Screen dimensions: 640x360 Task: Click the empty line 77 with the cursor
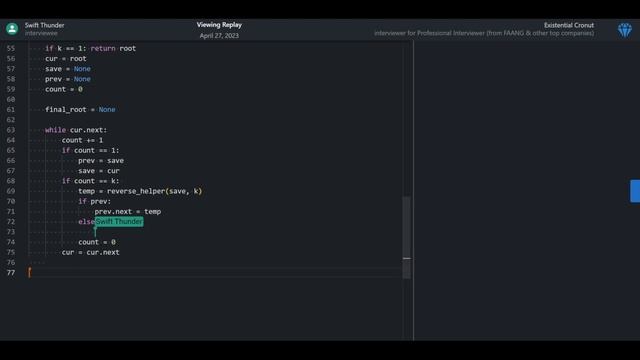click(x=216, y=273)
